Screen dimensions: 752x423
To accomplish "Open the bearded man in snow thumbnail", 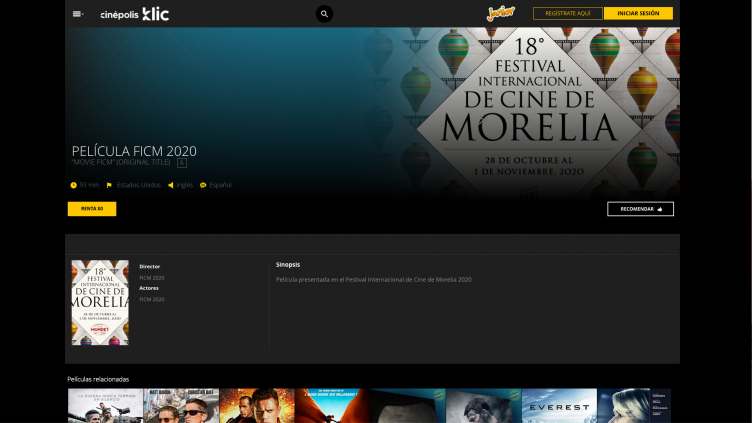I will 484,406.
